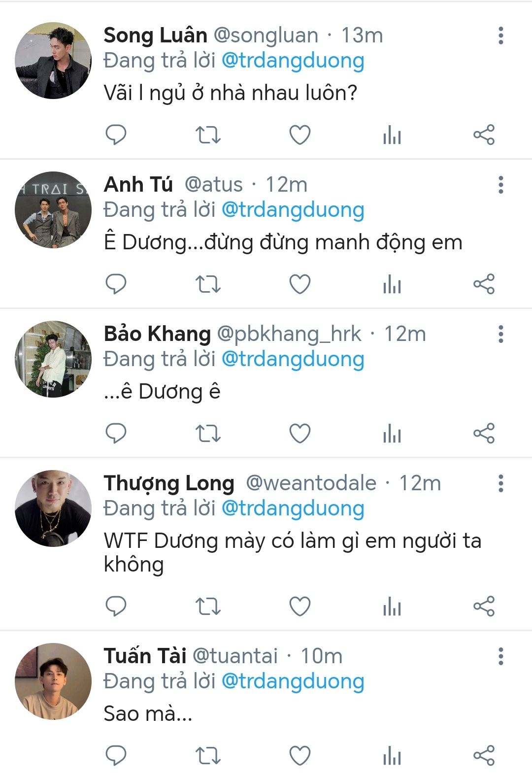Open three-dot menu on Bảo Khang's tweet

(500, 335)
